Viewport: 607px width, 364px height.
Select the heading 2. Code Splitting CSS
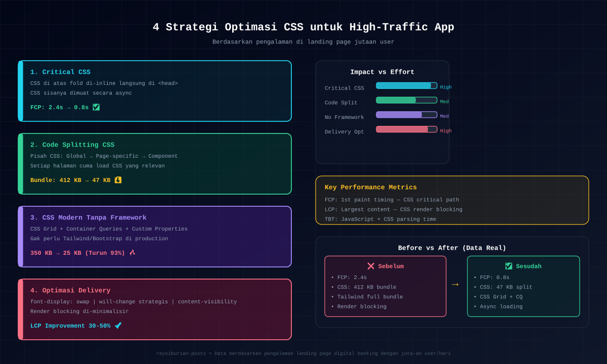(x=72, y=145)
